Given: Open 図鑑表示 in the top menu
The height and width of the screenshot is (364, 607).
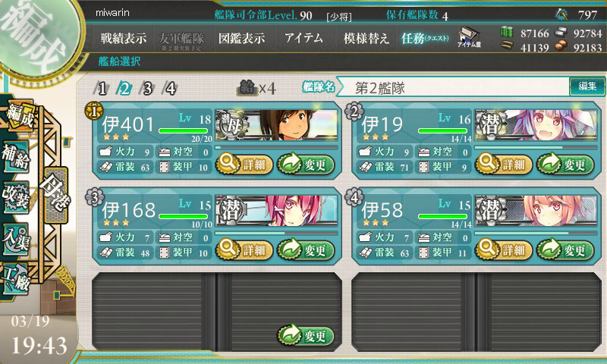Looking at the screenshot, I should [241, 38].
